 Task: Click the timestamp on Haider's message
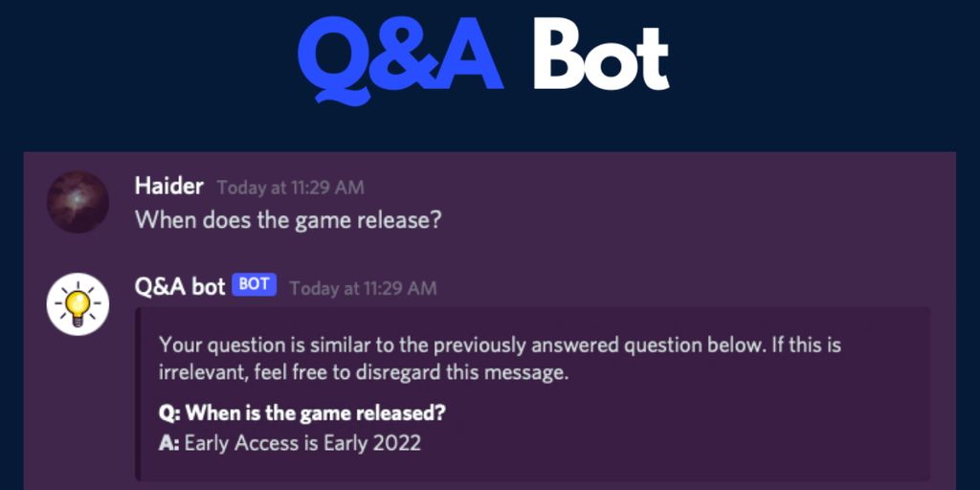coord(290,188)
